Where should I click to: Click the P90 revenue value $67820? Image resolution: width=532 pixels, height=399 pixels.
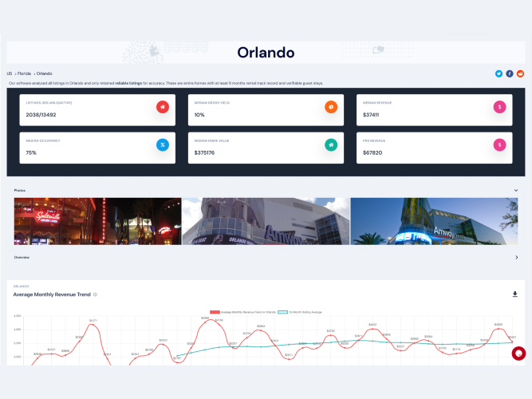[372, 152]
